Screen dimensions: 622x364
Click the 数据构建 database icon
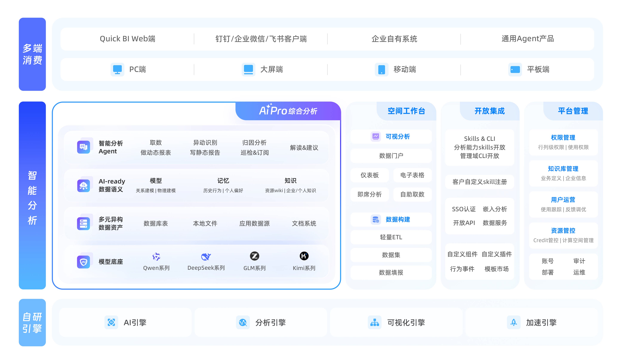click(376, 219)
